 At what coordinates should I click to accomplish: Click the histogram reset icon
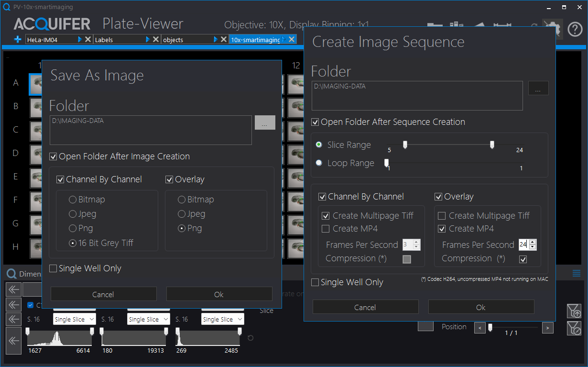250,338
